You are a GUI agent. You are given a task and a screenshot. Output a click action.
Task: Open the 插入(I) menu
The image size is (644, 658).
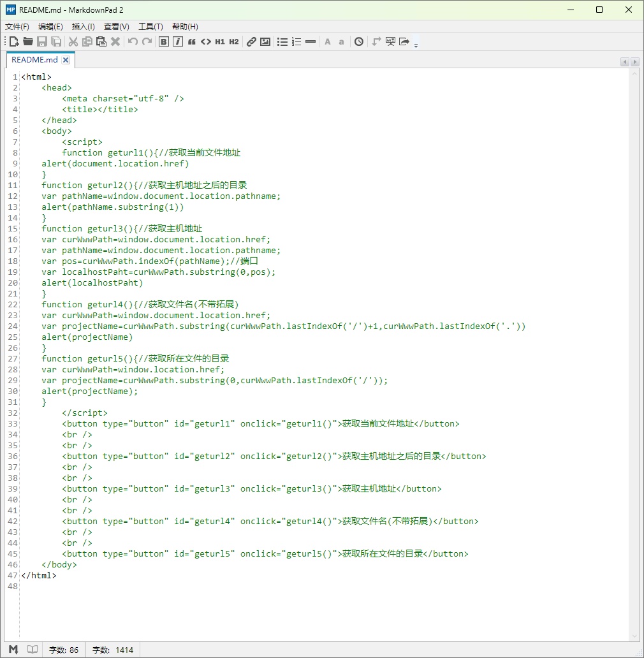tap(84, 26)
